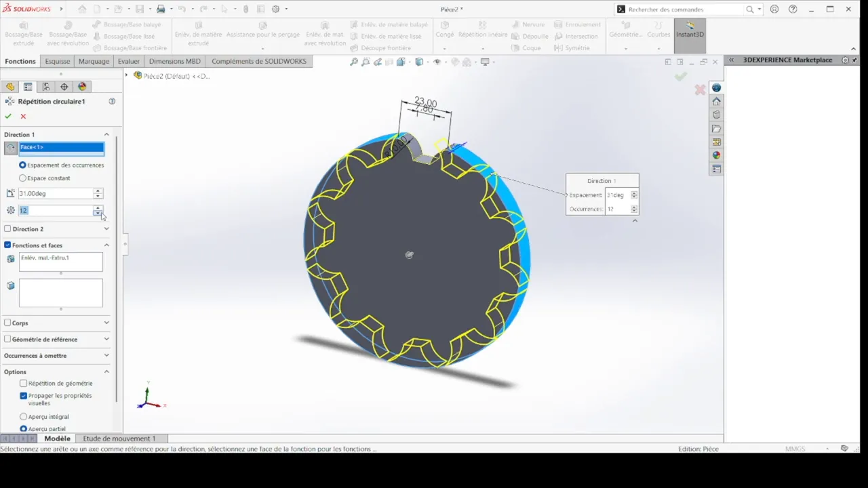Screen dimensions: 868x488
Task: Cancel Répétition circulaire1 with the red X
Action: (x=23, y=116)
